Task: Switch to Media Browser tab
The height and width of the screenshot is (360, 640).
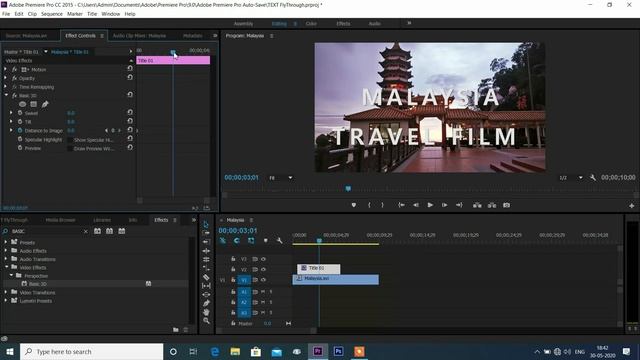Action: point(60,220)
